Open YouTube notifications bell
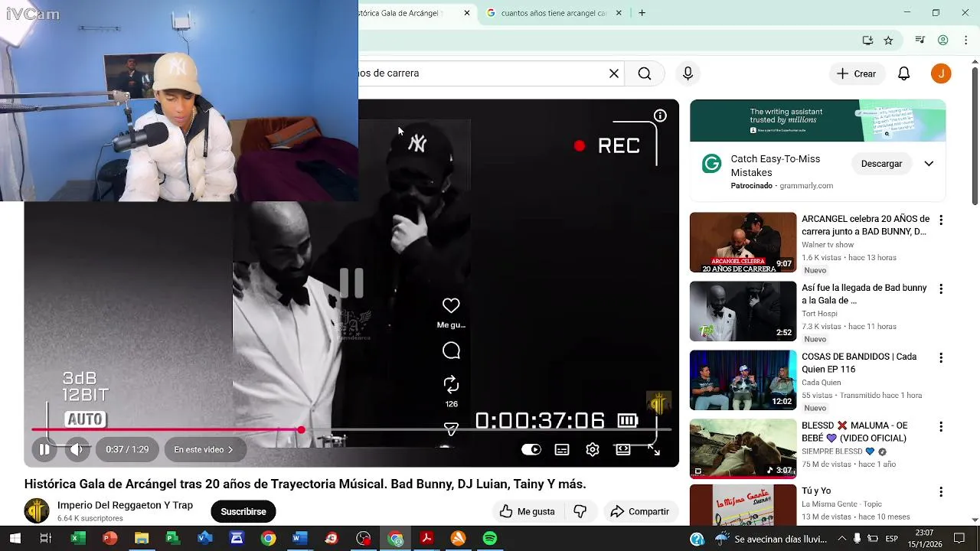Image resolution: width=980 pixels, height=551 pixels. pyautogui.click(x=904, y=73)
